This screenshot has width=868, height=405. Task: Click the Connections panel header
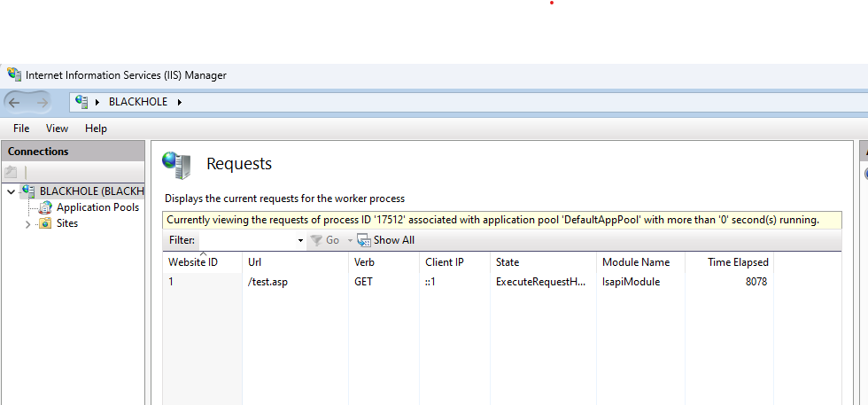(x=73, y=152)
